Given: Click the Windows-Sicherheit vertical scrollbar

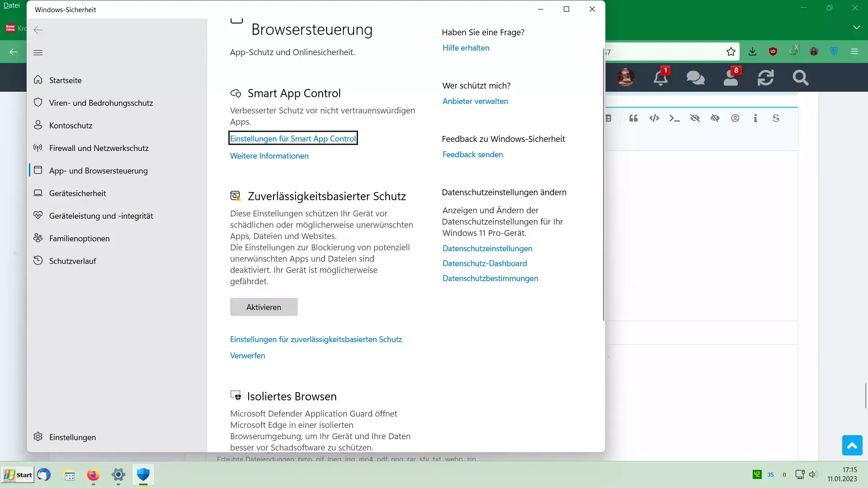Looking at the screenshot, I should click(x=603, y=185).
